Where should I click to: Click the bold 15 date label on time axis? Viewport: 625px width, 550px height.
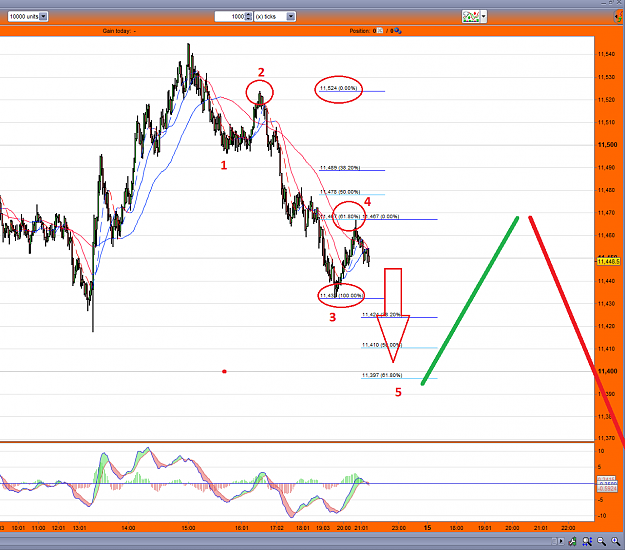click(x=427, y=528)
